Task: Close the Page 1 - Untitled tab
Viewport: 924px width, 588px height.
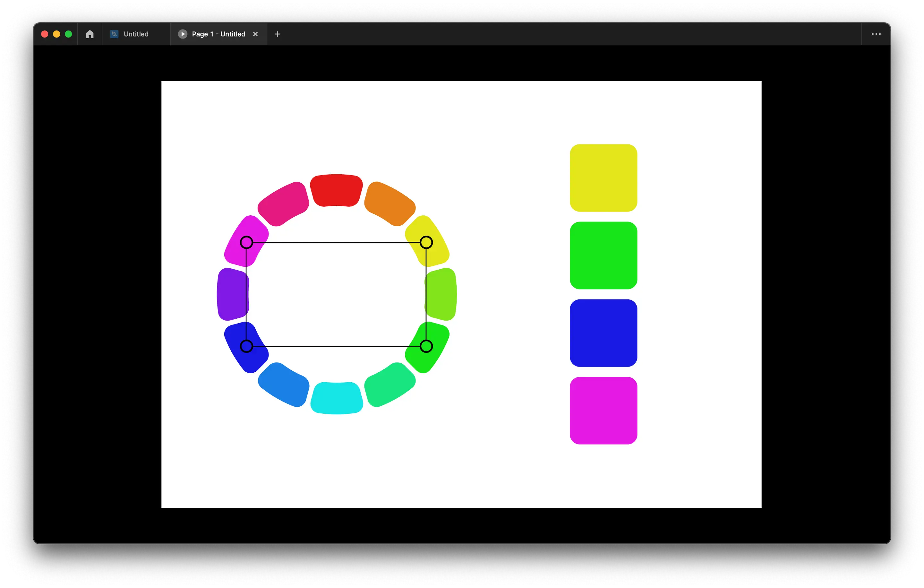Action: [255, 34]
